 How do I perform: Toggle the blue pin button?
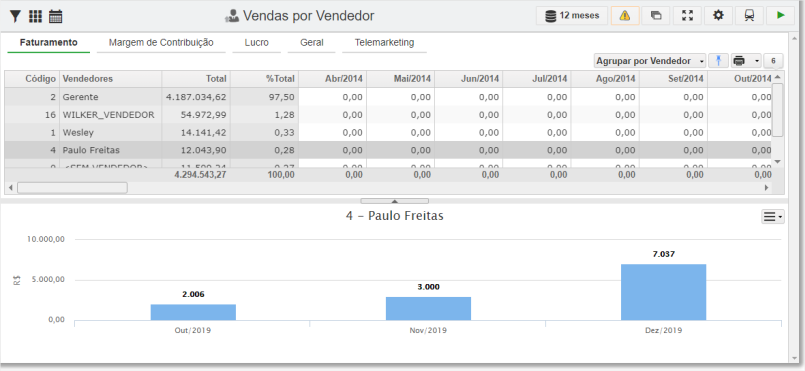(x=719, y=61)
